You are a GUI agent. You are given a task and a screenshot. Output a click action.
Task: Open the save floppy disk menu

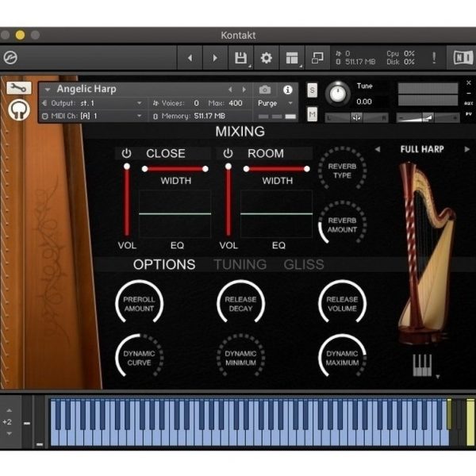coord(240,58)
